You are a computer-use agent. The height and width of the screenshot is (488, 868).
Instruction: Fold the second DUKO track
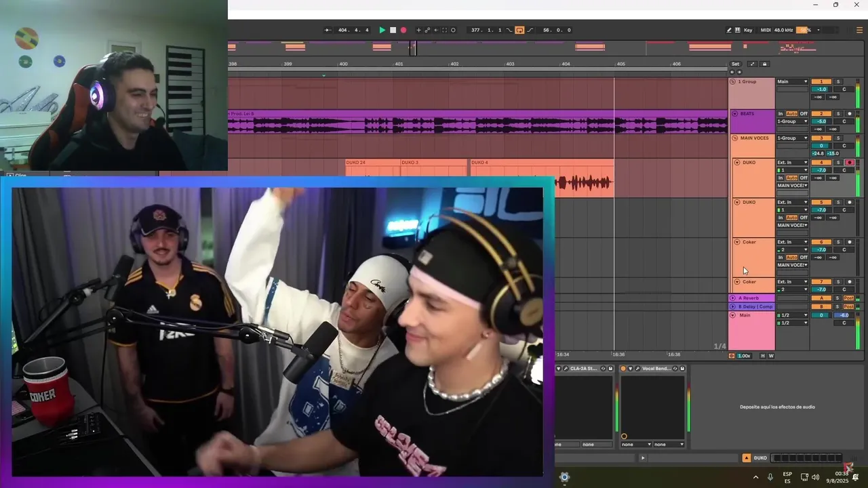point(737,202)
